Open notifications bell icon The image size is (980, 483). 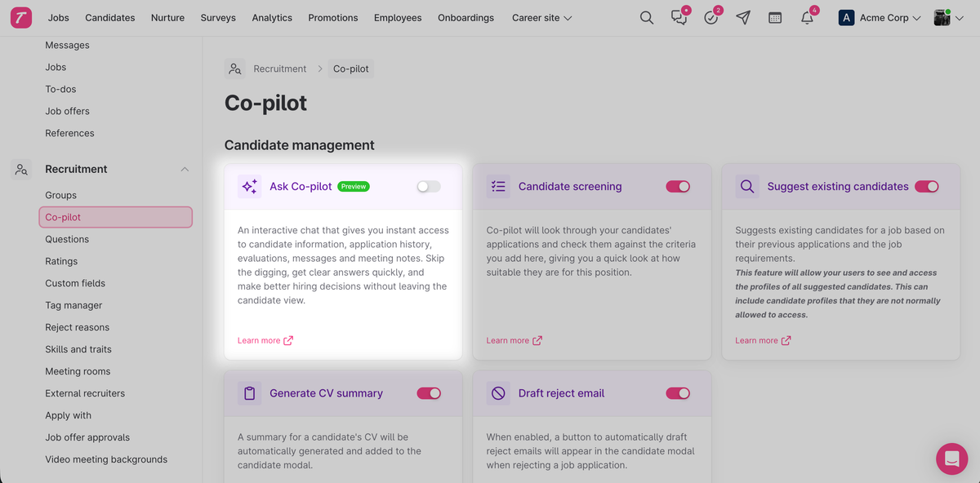(807, 18)
